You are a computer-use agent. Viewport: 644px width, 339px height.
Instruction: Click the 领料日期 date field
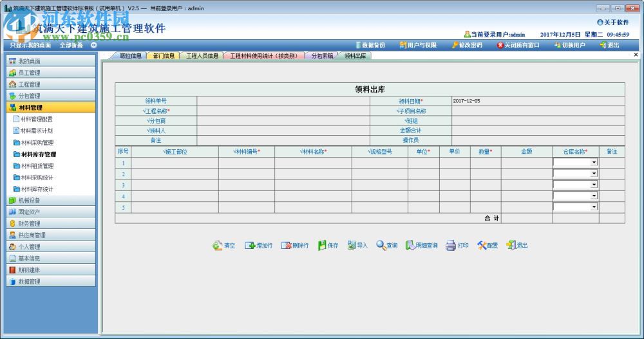coord(538,101)
